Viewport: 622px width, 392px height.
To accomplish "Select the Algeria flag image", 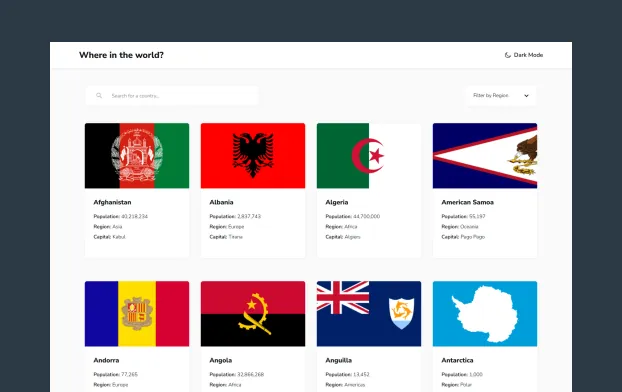I will click(369, 156).
